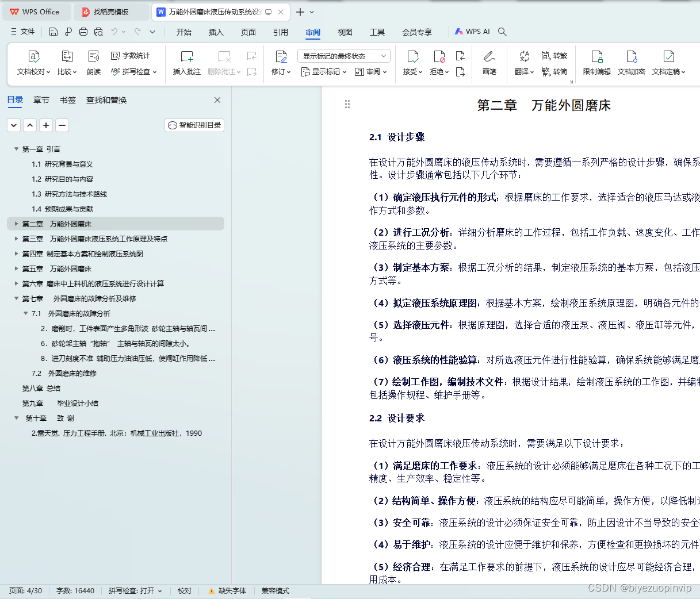Click the up-arrow button in outline toolbar
700x599 pixels.
pyautogui.click(x=30, y=125)
